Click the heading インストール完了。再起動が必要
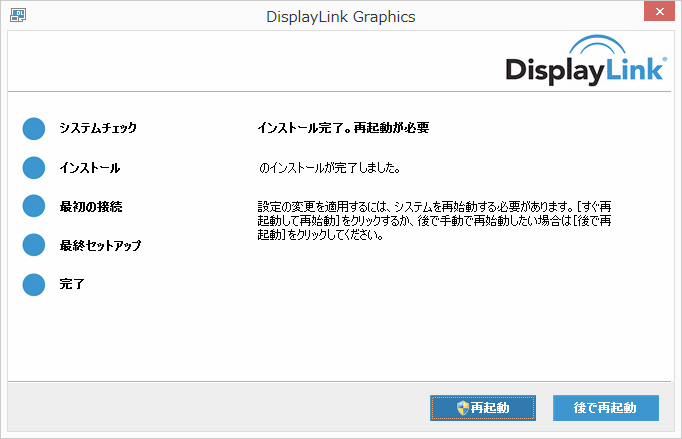Viewport: 682px width, 439px height. pyautogui.click(x=343, y=127)
